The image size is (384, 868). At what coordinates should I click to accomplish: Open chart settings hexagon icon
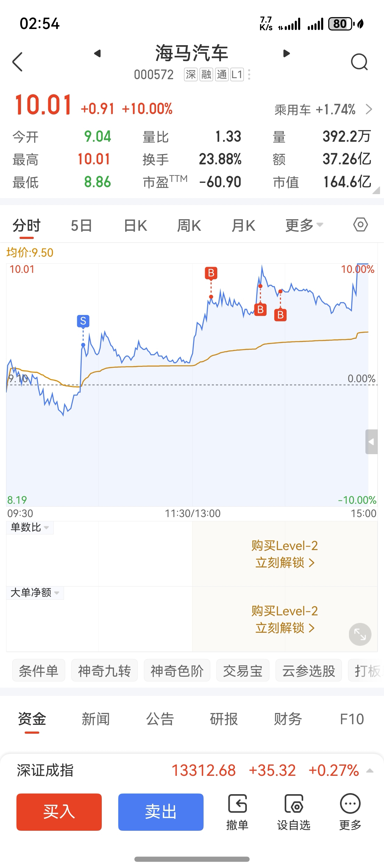[360, 224]
